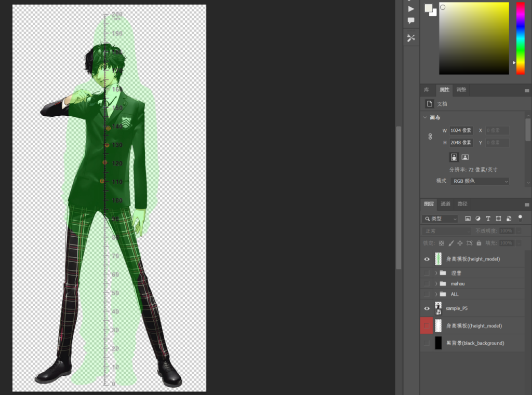Image resolution: width=532 pixels, height=395 pixels.
Task: Hide the sample_P5 layer
Action: tap(427, 308)
